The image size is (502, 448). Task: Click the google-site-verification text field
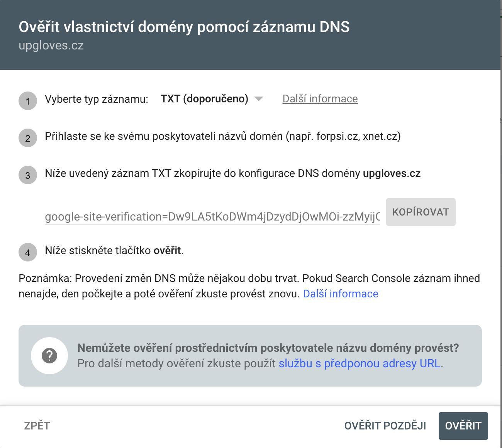click(212, 217)
